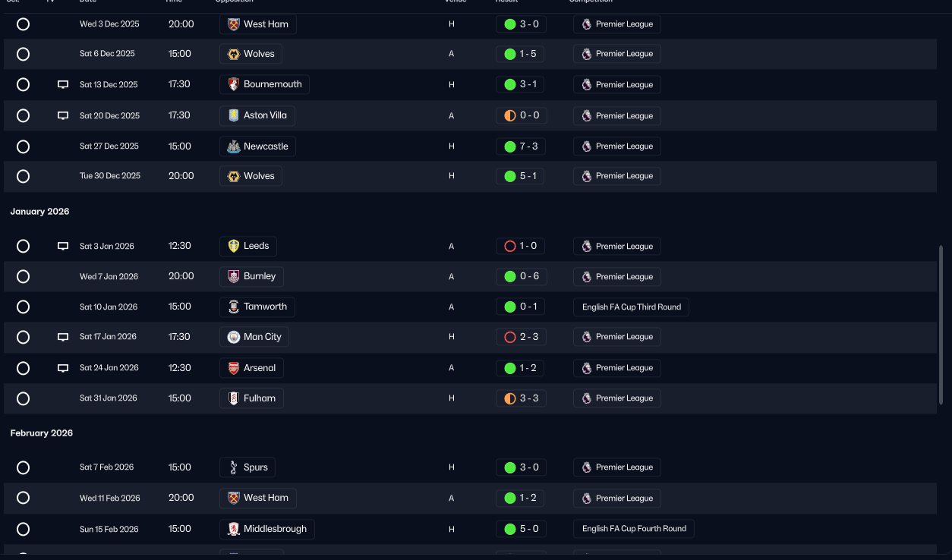
Task: Click the TV broadcast icon on Arsenal fixture
Action: [63, 368]
